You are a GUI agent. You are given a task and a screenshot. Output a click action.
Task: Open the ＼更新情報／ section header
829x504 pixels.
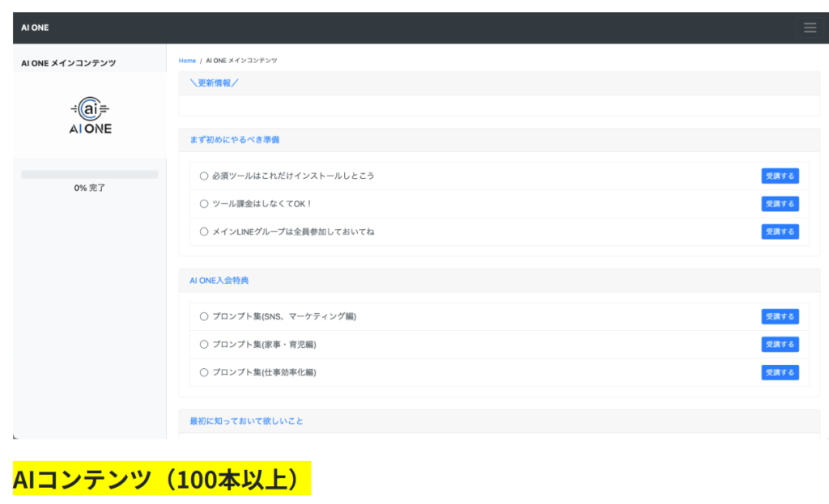click(214, 83)
